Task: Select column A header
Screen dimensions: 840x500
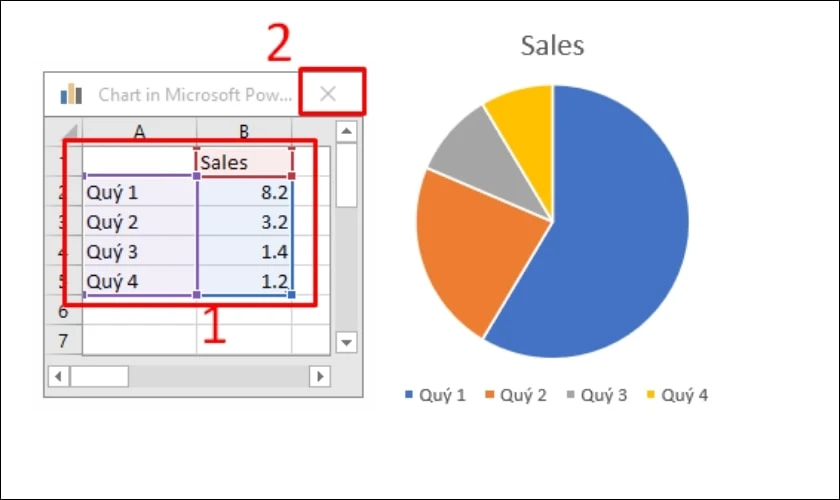Action: pyautogui.click(x=139, y=131)
